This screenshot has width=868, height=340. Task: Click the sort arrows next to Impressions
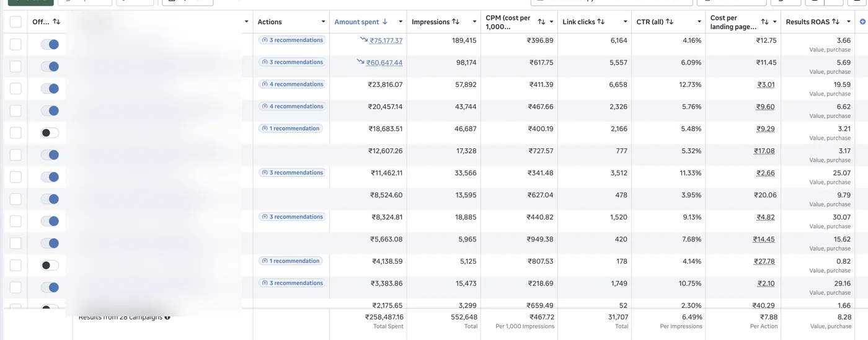coord(456,22)
